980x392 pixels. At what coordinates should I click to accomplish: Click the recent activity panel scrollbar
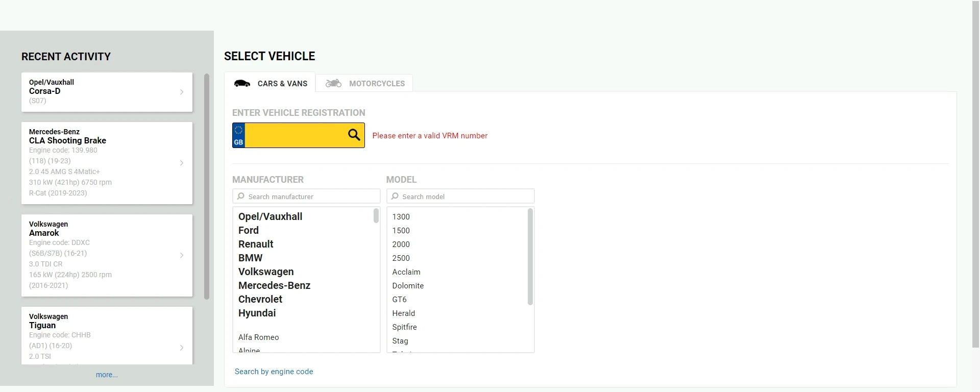[x=207, y=186]
